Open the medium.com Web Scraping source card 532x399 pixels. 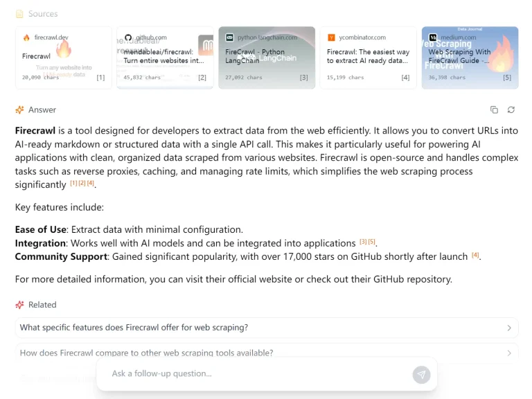point(470,57)
